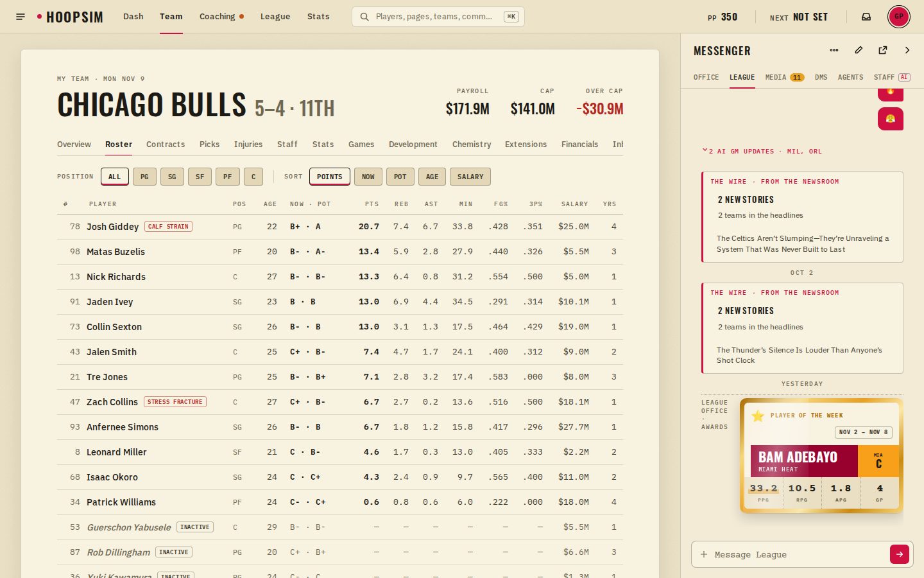The image size is (924, 578).
Task: Open Messenger STAFF AI tab
Action: (x=892, y=77)
